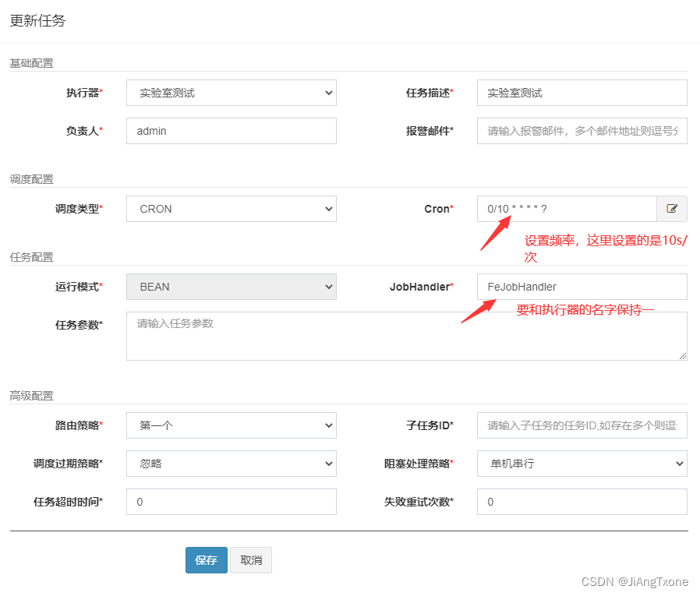This screenshot has height=596, width=700.
Task: Click the 阻塞处理策略 field label
Action: click(x=419, y=464)
